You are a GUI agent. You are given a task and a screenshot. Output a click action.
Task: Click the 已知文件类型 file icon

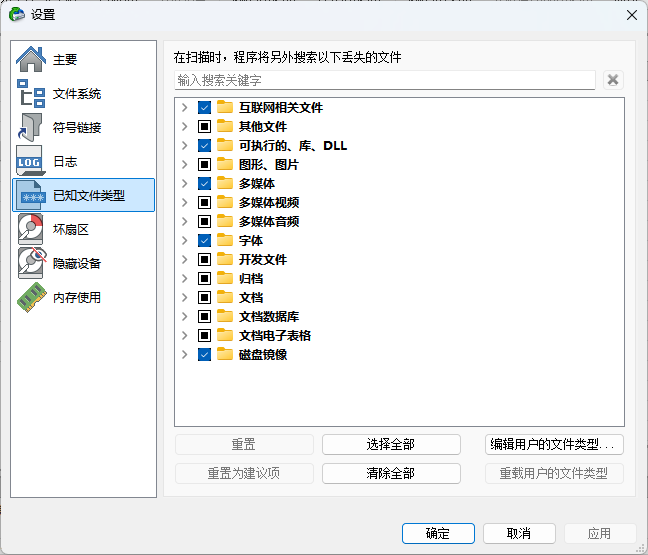pos(33,195)
